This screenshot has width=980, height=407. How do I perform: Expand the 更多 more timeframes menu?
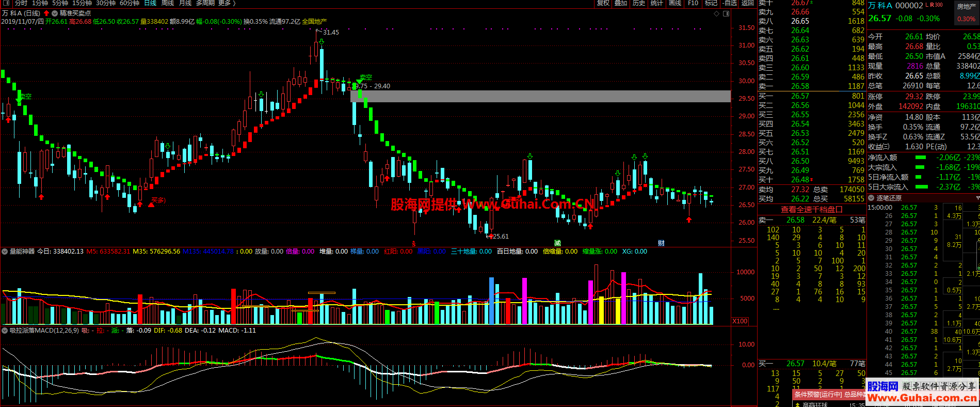coord(227,3)
